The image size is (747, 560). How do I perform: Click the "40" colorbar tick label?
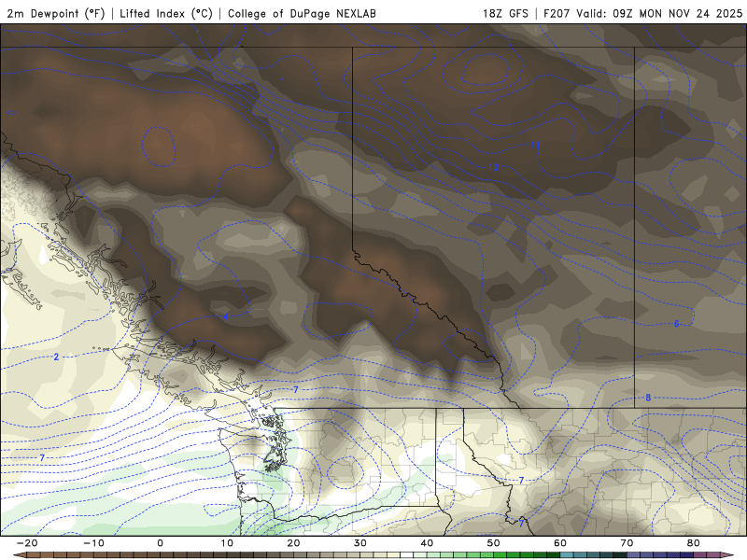point(427,543)
